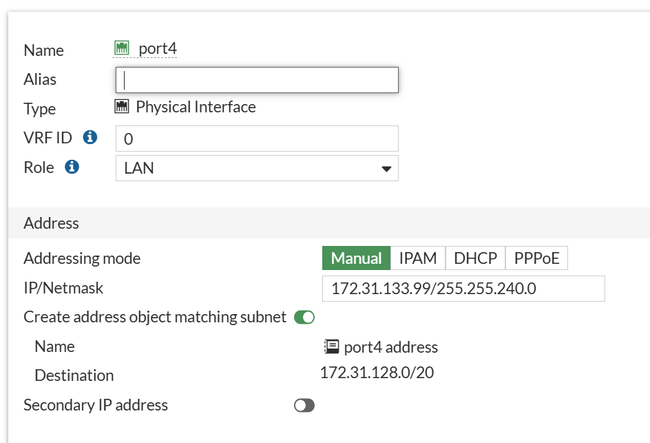650x443 pixels.
Task: Enable the Secondary IP address toggle
Action: pyautogui.click(x=304, y=405)
